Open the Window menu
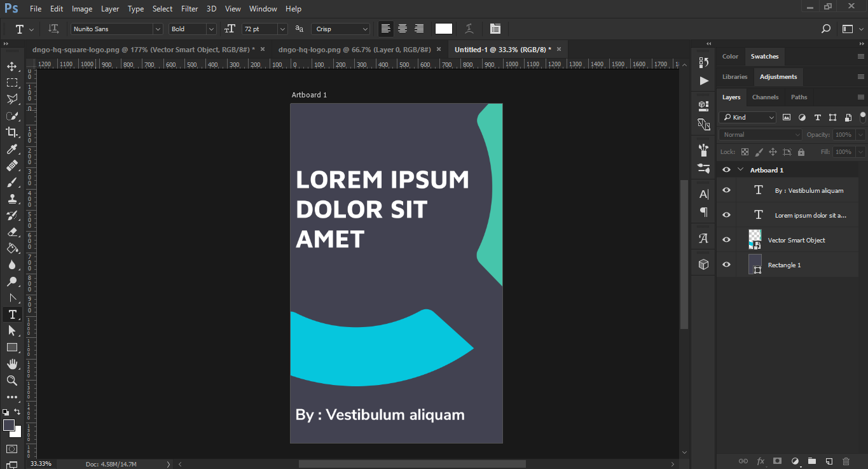The image size is (868, 469). (263, 9)
